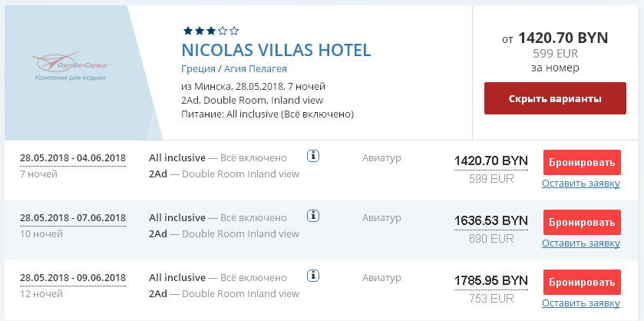Collapse options with Скрыть варианты button
The height and width of the screenshot is (321, 644).
click(x=555, y=98)
